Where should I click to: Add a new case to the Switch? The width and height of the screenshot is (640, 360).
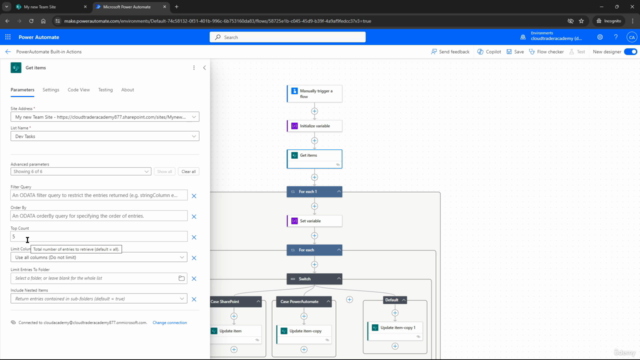click(349, 300)
